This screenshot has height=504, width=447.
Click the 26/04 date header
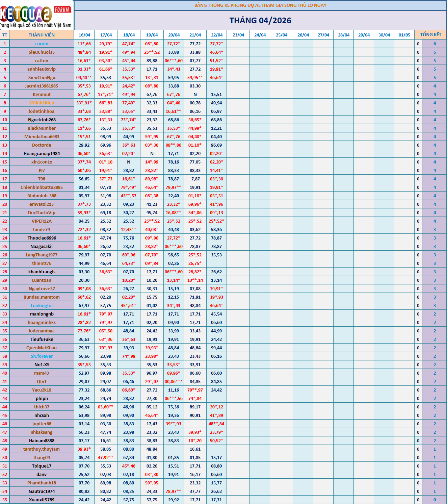click(303, 35)
